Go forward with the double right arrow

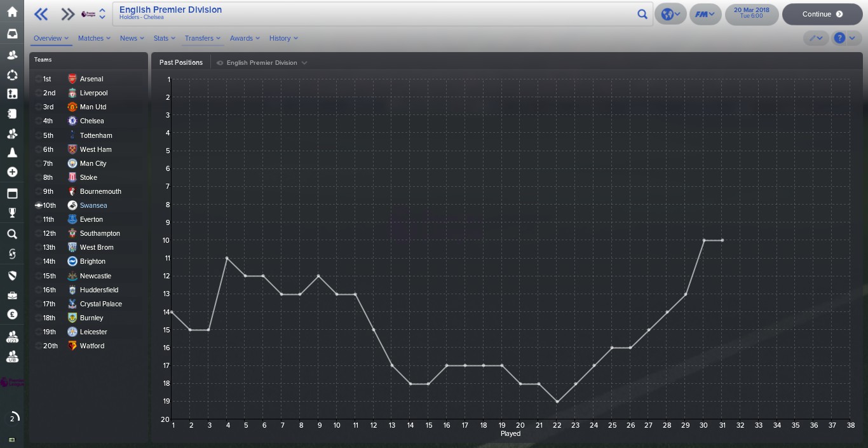67,14
